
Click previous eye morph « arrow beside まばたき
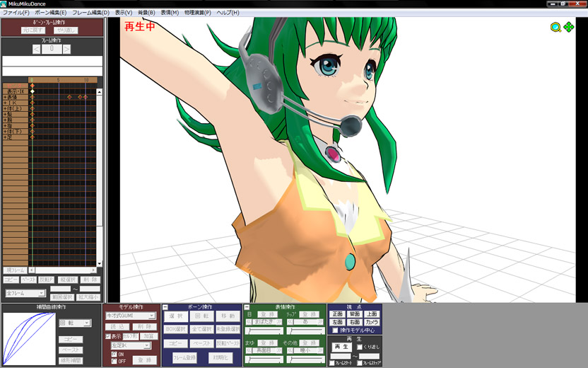(x=249, y=322)
